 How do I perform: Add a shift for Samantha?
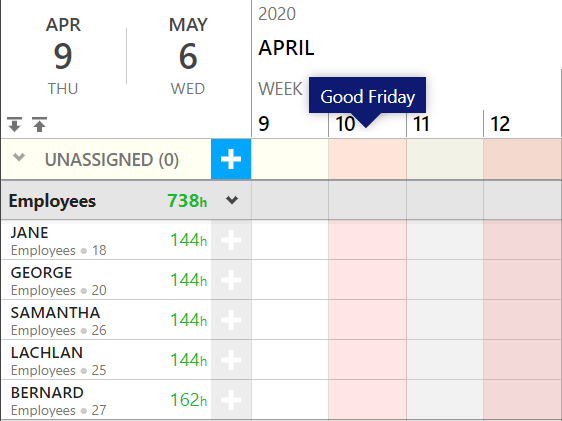231,320
